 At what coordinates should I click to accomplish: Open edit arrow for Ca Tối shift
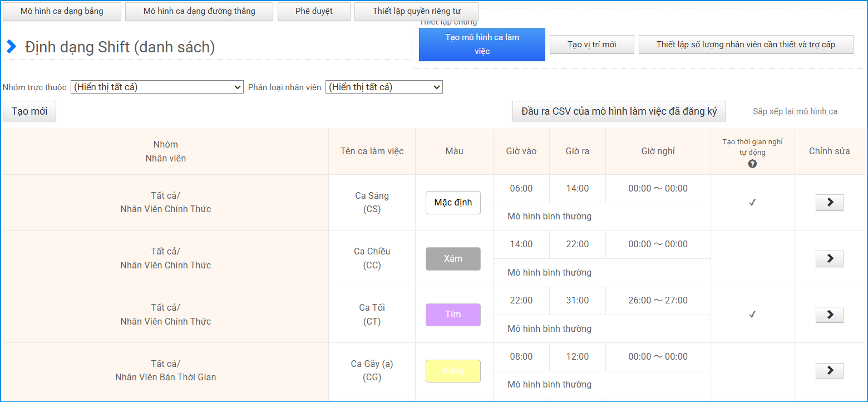[829, 315]
